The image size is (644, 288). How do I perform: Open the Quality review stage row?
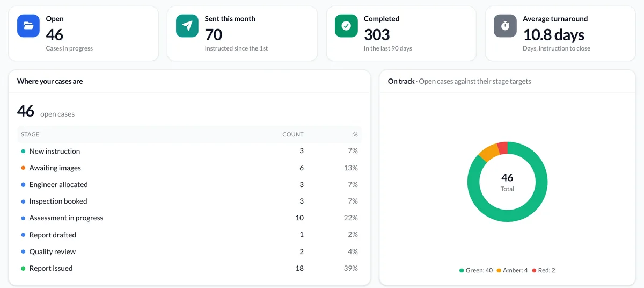point(189,251)
